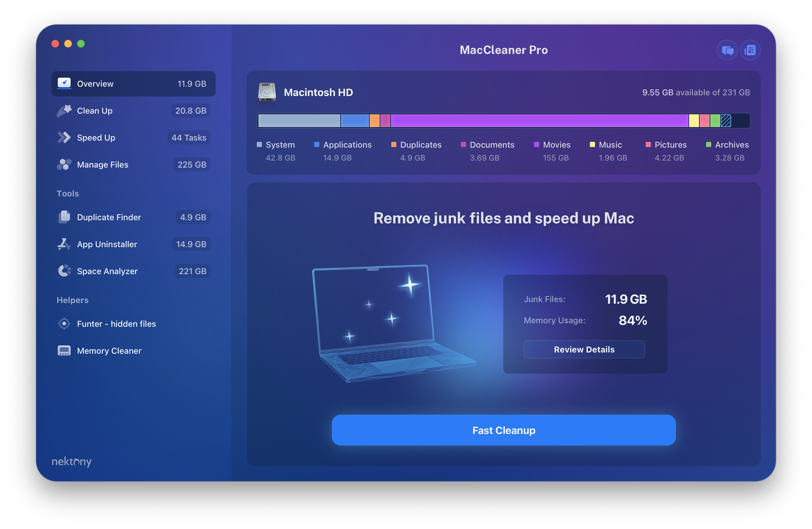Screen dimensions: 812x529
Task: Switch to the Overview section
Action: 95,83
